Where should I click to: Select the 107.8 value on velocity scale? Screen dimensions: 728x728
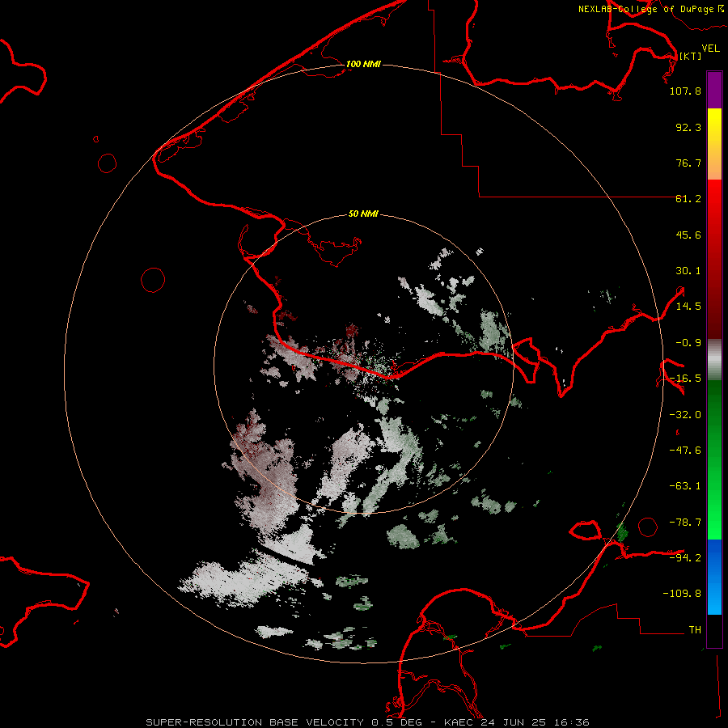pyautogui.click(x=685, y=91)
